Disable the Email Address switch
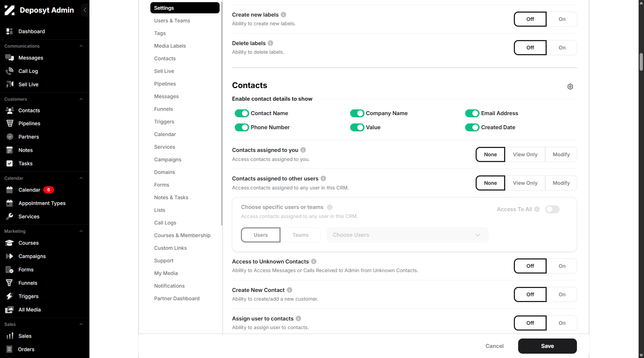 point(472,113)
